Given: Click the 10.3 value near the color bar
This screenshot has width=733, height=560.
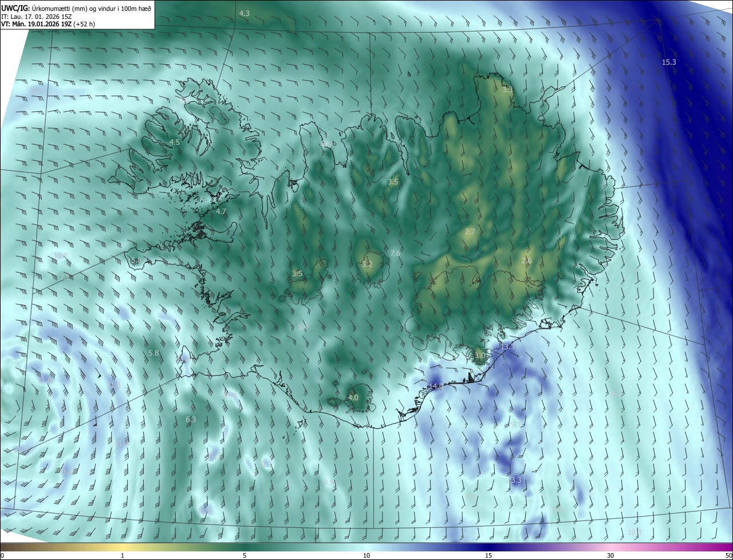Looking at the screenshot, I should pyautogui.click(x=635, y=532).
